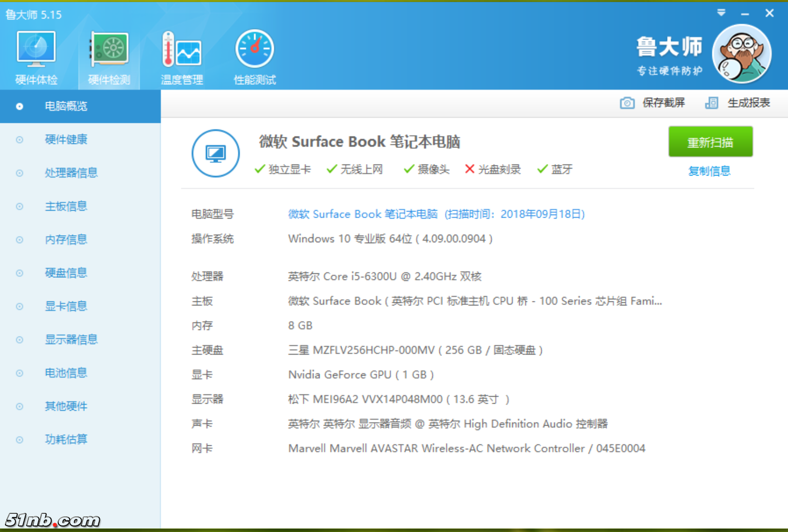
Task: Switch to 显卡信息 section
Action: [x=66, y=306]
